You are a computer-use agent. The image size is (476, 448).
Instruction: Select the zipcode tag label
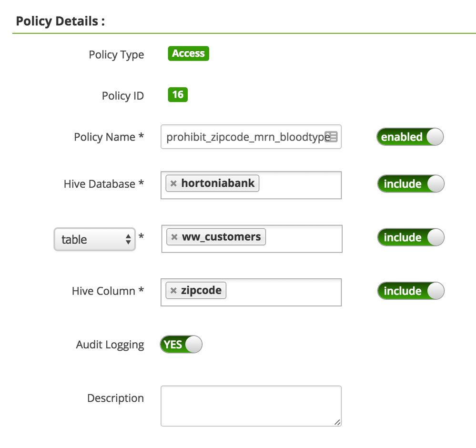coord(201,290)
